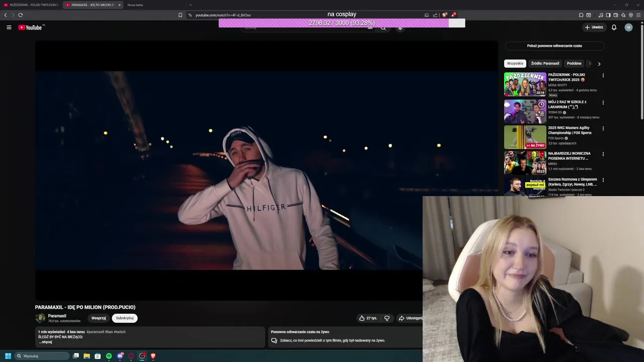The height and width of the screenshot is (362, 644).
Task: Go to the YouTube home logo
Action: [x=31, y=28]
